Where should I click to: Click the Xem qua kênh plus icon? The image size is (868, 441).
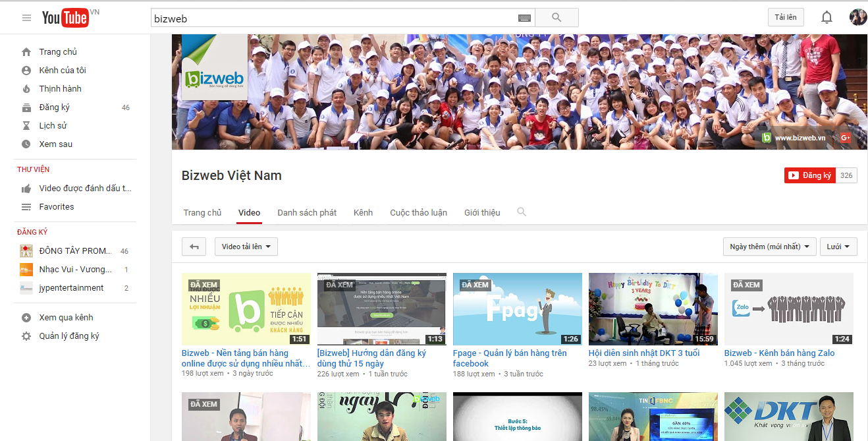point(26,318)
